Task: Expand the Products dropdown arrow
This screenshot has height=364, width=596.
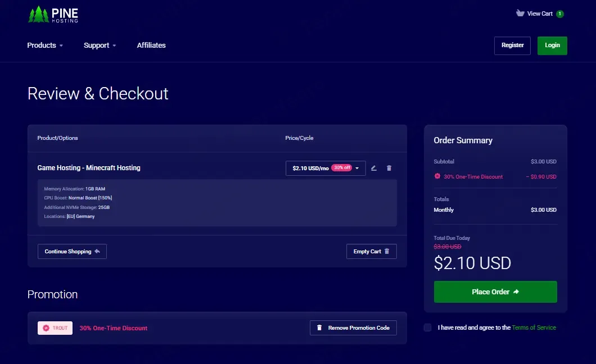Action: 61,46
